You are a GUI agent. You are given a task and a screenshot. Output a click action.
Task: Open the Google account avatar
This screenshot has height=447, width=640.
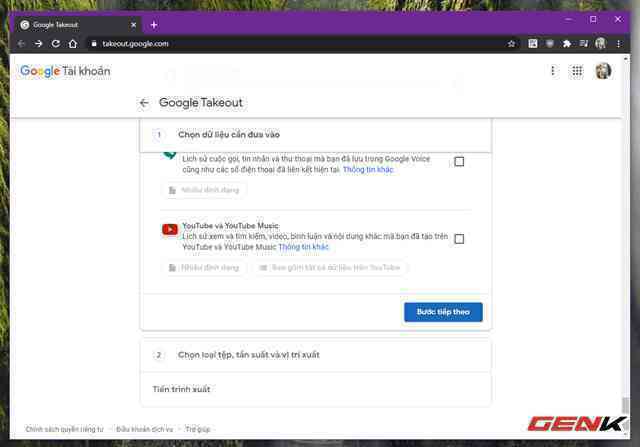tap(603, 71)
